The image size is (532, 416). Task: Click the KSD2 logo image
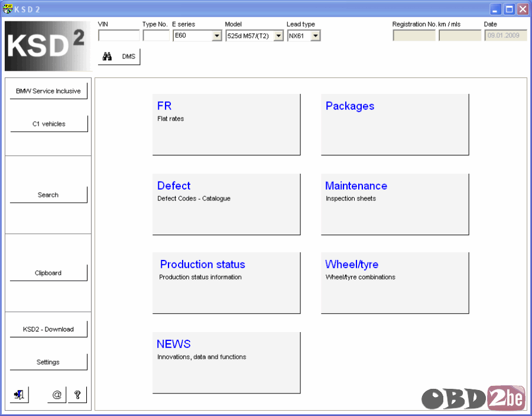point(48,46)
